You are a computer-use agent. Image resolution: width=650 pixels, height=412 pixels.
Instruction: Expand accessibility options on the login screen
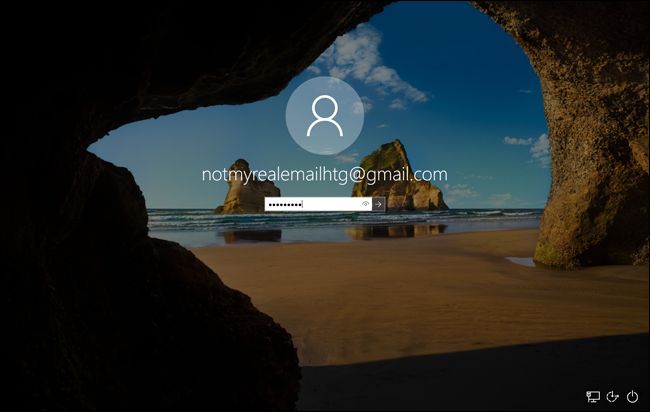point(613,397)
